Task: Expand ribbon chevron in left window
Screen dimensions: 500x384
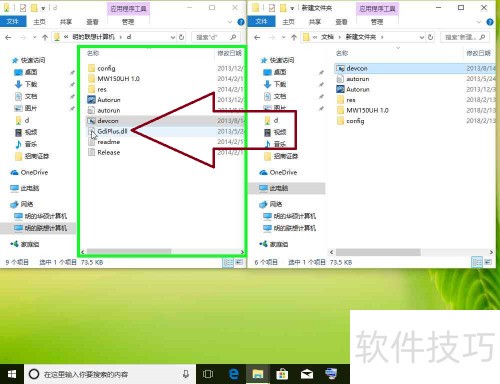Action: pos(230,22)
